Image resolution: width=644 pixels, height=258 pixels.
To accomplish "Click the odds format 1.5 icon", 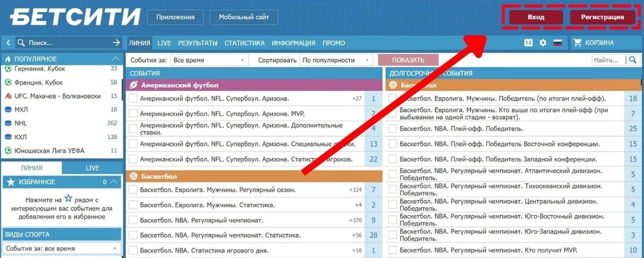I will [x=528, y=43].
